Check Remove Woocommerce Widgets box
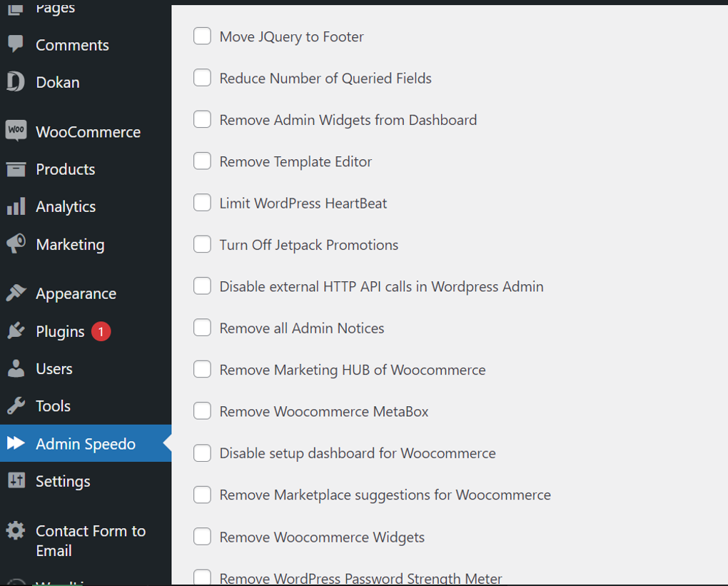 [203, 536]
